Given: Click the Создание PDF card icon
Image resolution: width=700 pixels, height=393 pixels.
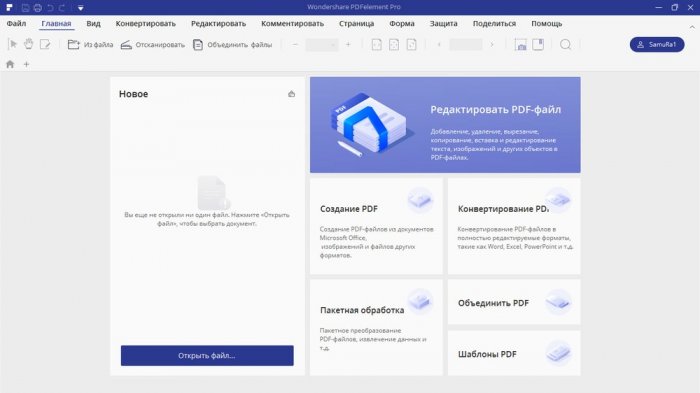Looking at the screenshot, I should (x=420, y=200).
